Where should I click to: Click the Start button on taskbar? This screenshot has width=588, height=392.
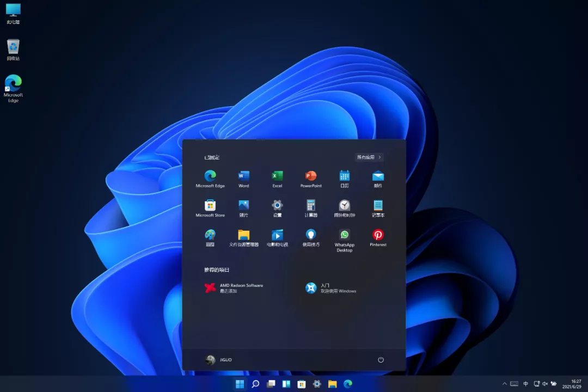[240, 384]
